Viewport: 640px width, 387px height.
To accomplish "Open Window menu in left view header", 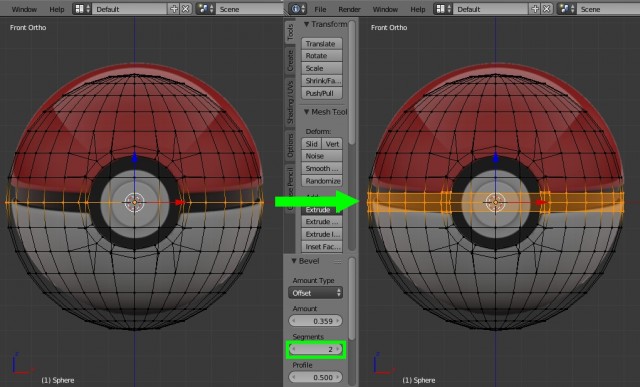I will (24, 9).
